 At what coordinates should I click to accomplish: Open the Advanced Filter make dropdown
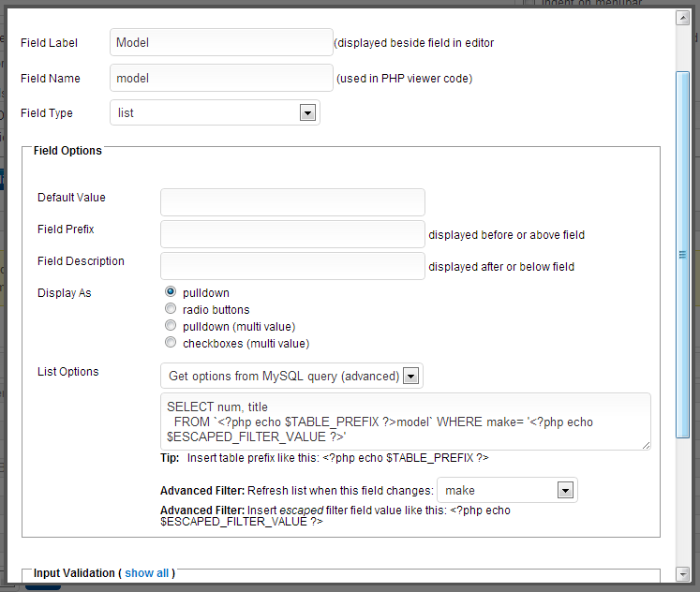pos(507,490)
